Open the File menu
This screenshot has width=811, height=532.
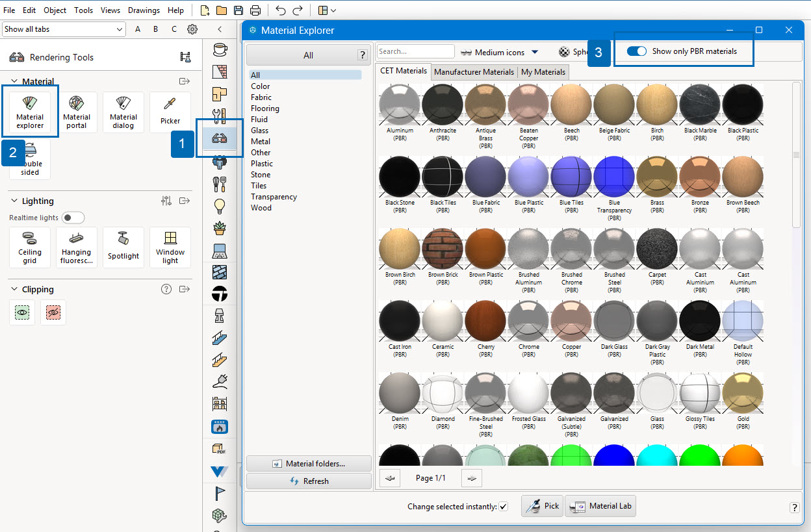click(10, 10)
